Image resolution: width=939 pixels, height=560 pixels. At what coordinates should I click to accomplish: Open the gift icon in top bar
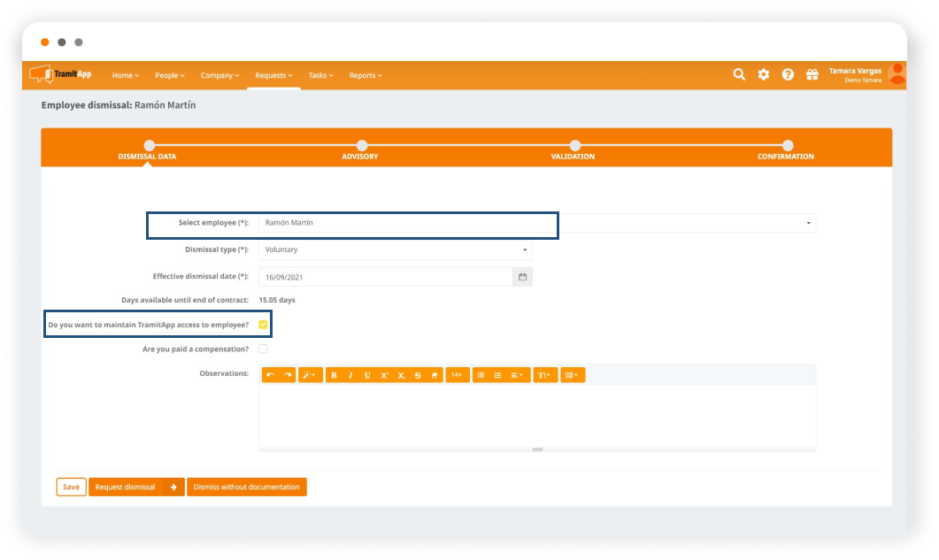click(x=812, y=75)
